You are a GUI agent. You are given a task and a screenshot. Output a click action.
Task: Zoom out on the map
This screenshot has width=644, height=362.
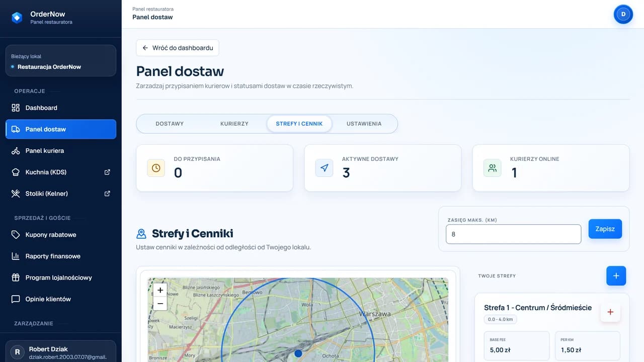pos(160,303)
